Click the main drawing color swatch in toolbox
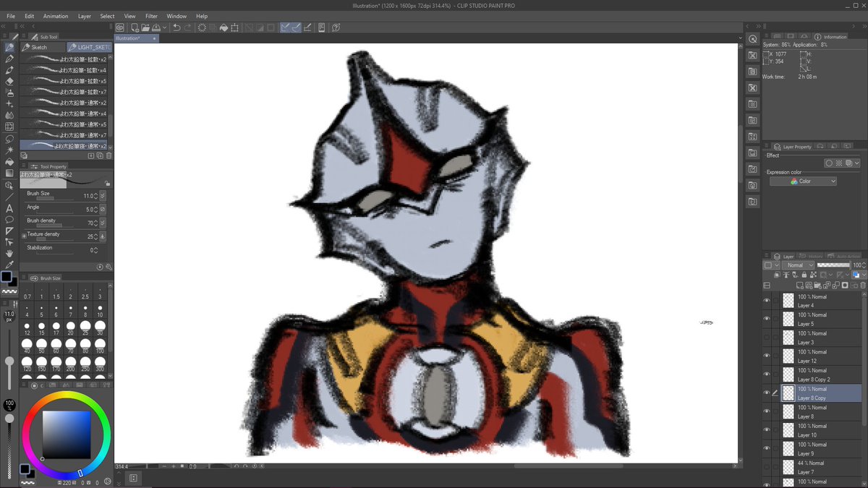This screenshot has width=868, height=488. pyautogui.click(x=7, y=277)
